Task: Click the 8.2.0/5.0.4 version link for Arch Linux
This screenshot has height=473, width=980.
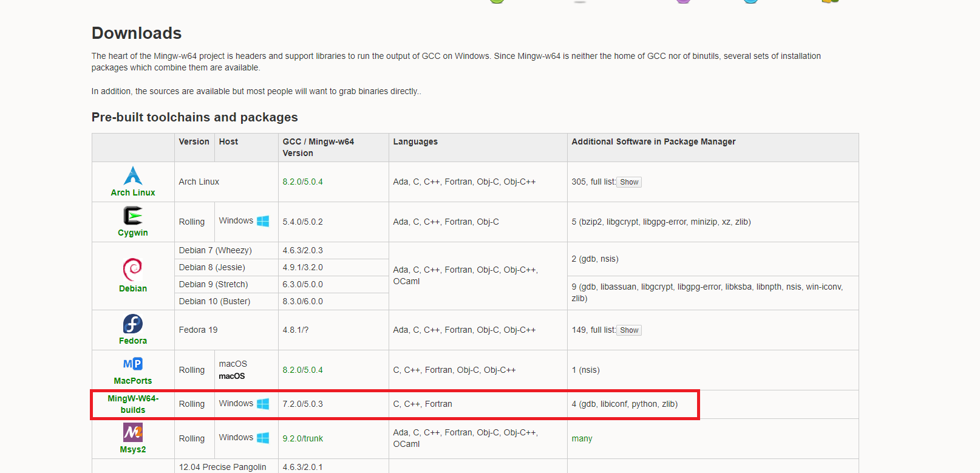Action: [x=302, y=182]
